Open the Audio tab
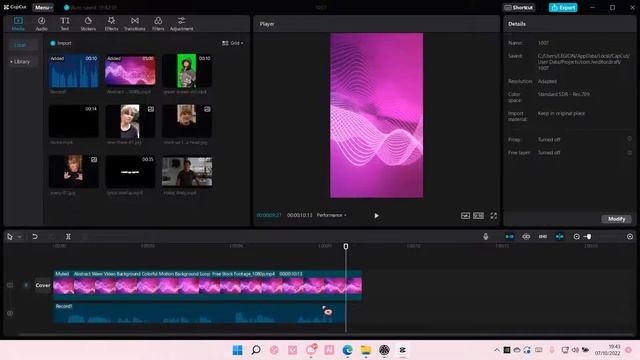This screenshot has height=360, width=640. coord(41,24)
